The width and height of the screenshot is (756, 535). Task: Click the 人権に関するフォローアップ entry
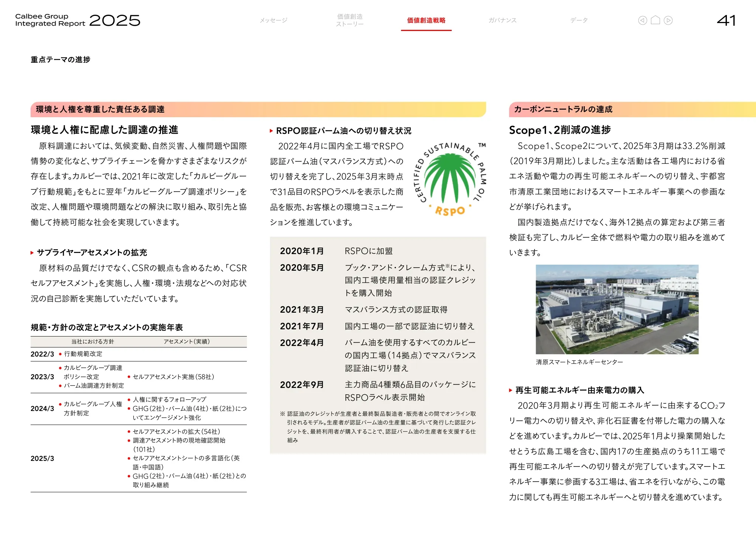click(169, 400)
